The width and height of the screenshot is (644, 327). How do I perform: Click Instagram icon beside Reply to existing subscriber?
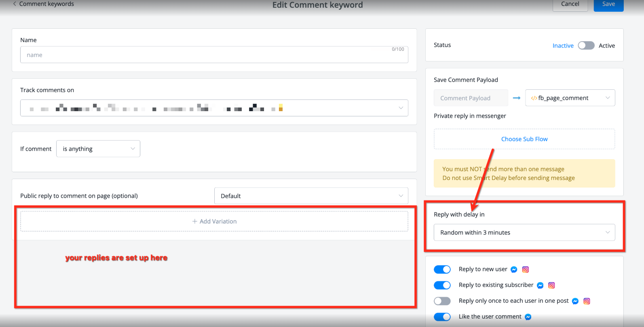point(551,285)
